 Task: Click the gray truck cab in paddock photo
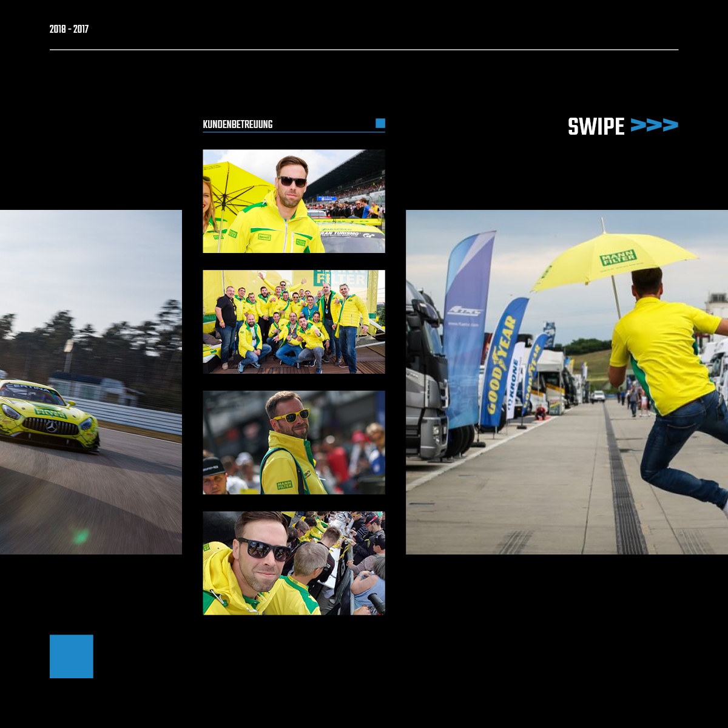click(x=426, y=376)
